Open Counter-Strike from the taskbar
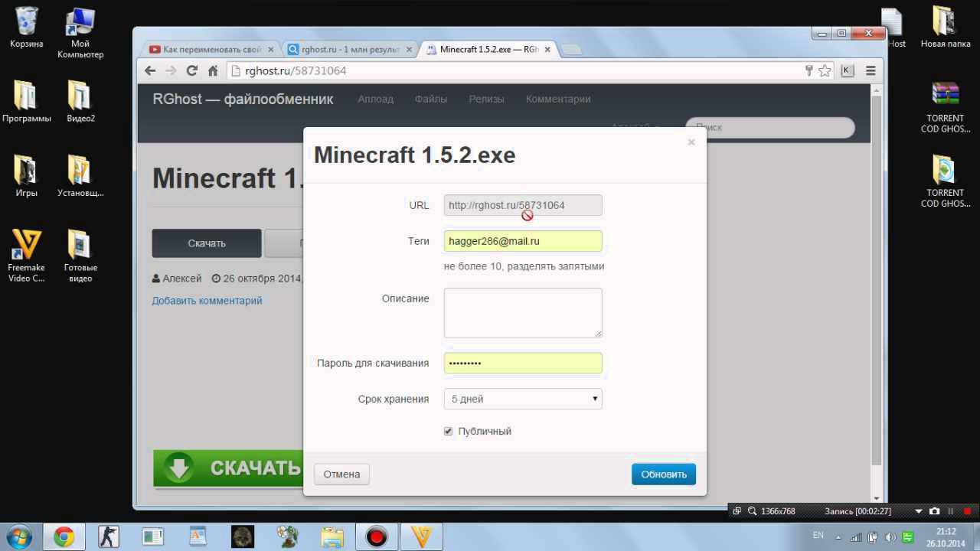This screenshot has height=551, width=980. [x=109, y=537]
